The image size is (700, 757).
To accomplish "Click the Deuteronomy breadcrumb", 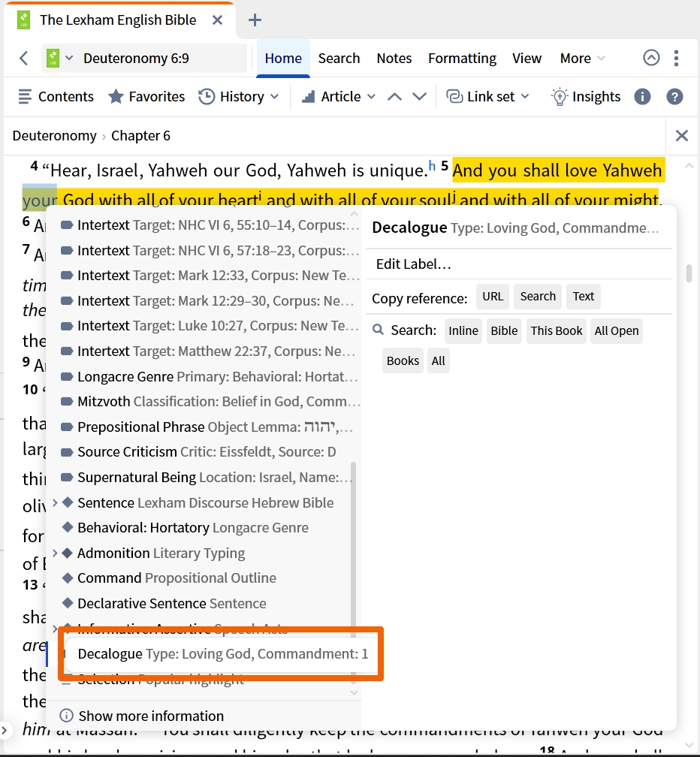I will coord(55,136).
